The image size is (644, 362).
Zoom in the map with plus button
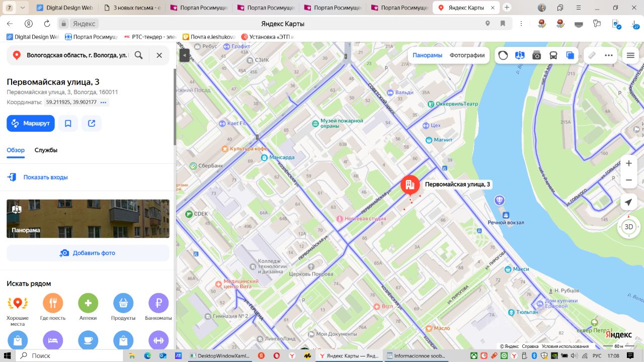629,163
